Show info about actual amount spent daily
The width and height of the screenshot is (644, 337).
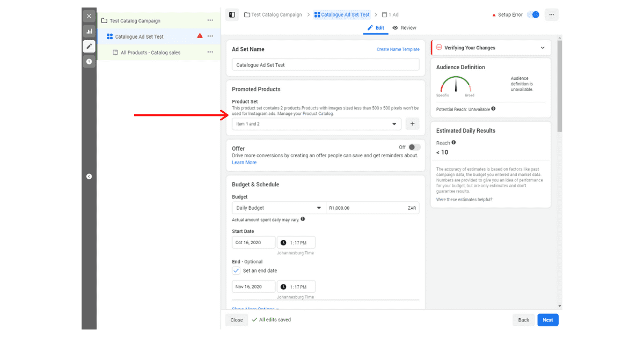[303, 219]
